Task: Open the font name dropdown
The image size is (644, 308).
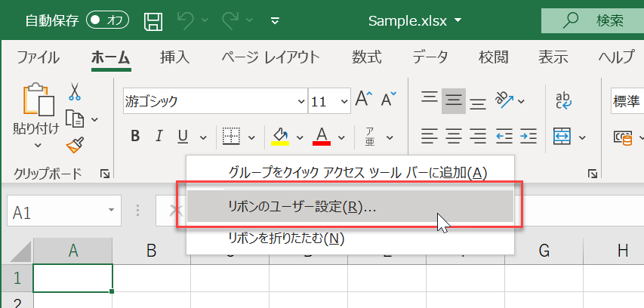Action: click(x=300, y=100)
